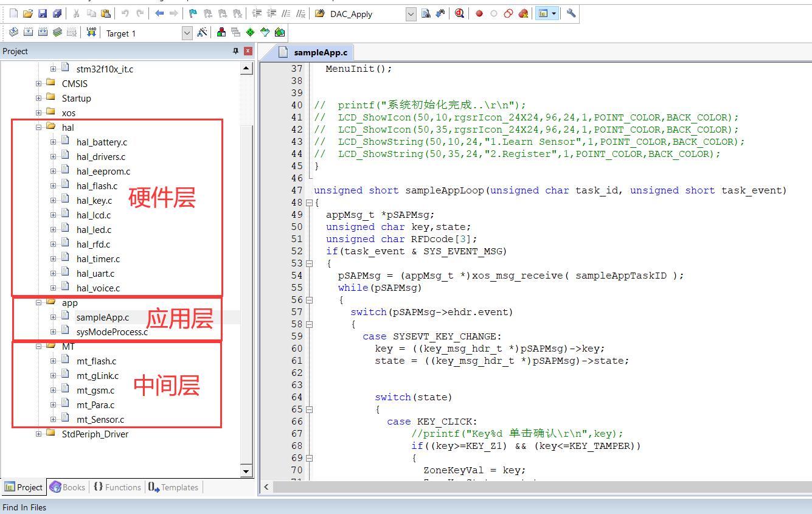This screenshot has width=812, height=514.
Task: Open Options for Target with magic wand
Action: tap(203, 32)
